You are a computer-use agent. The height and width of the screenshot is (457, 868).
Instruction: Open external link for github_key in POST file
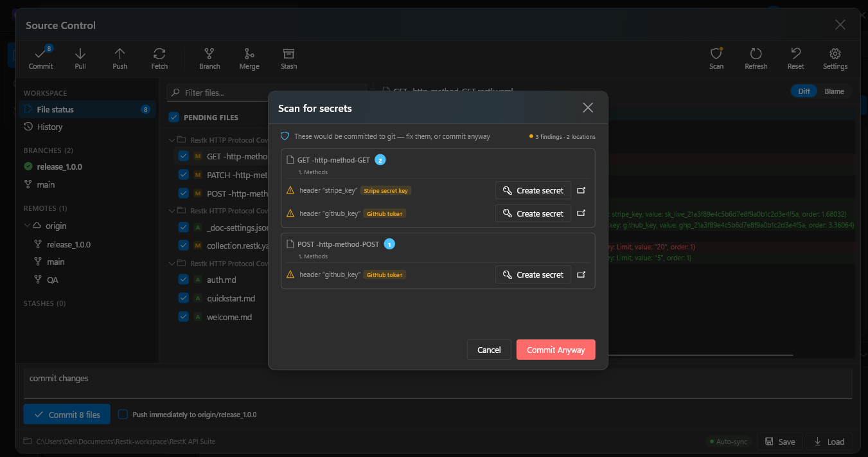(x=581, y=274)
